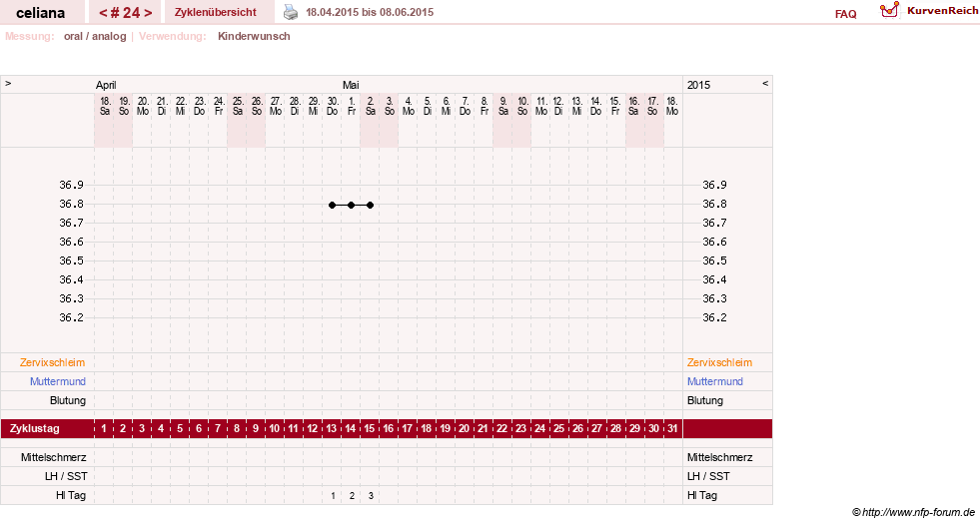Click date header 18. Sa in April
Screen dimensions: 980x524
pos(104,106)
